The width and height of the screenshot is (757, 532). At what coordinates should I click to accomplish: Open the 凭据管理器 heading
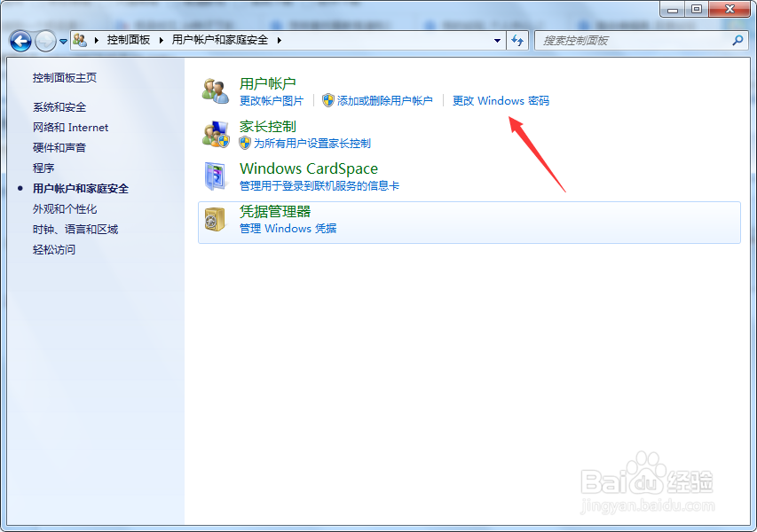point(275,211)
